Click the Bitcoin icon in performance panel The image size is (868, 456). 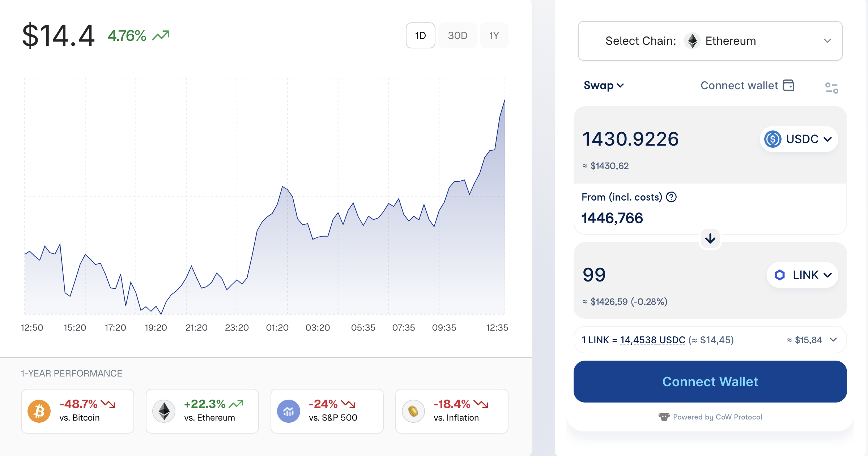click(x=39, y=410)
